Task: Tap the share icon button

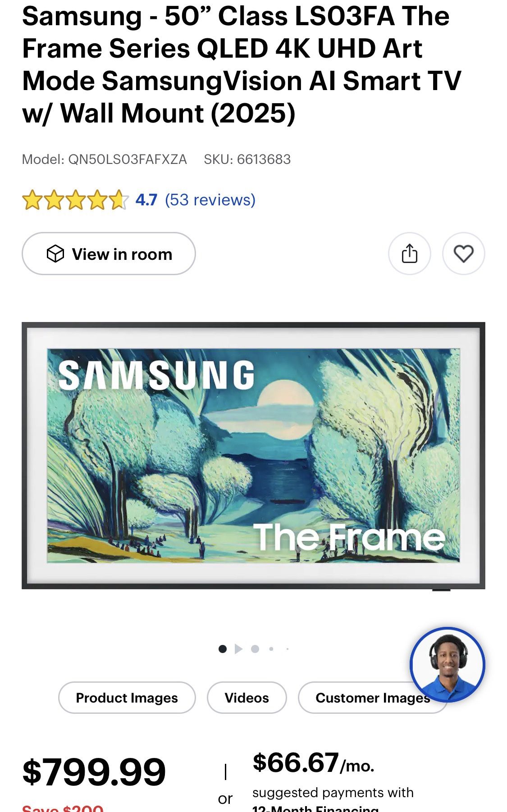Action: point(409,254)
